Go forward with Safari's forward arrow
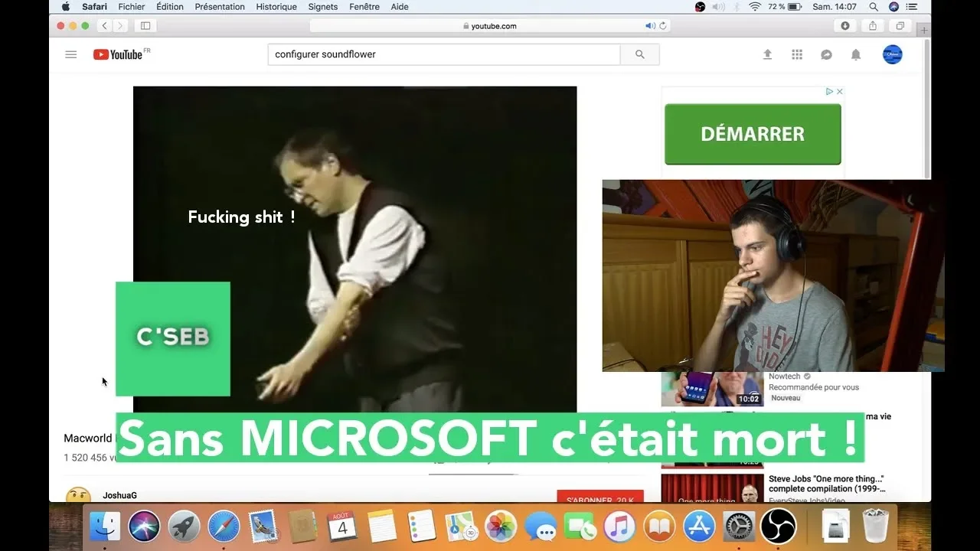 point(121,26)
